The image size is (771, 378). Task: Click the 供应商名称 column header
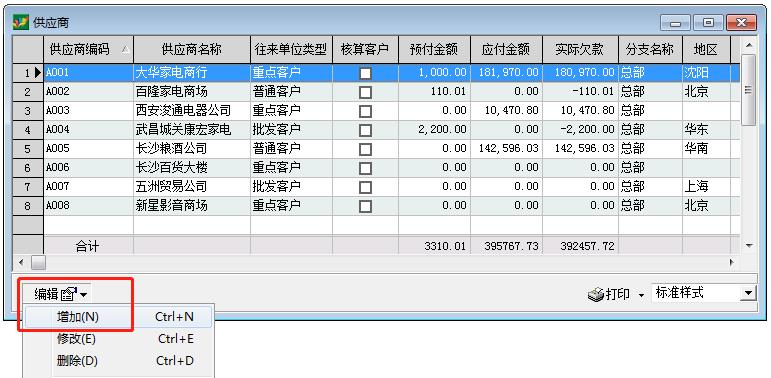pyautogui.click(x=192, y=49)
